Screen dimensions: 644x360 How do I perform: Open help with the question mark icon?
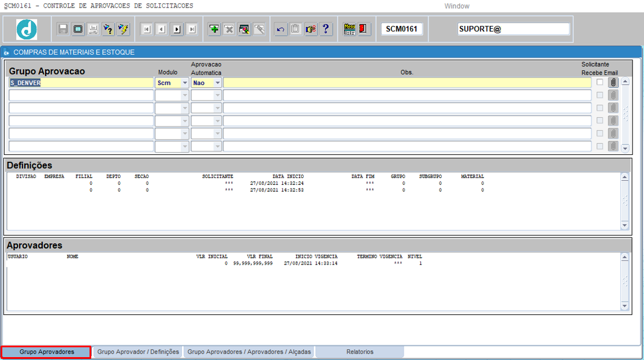click(x=326, y=29)
